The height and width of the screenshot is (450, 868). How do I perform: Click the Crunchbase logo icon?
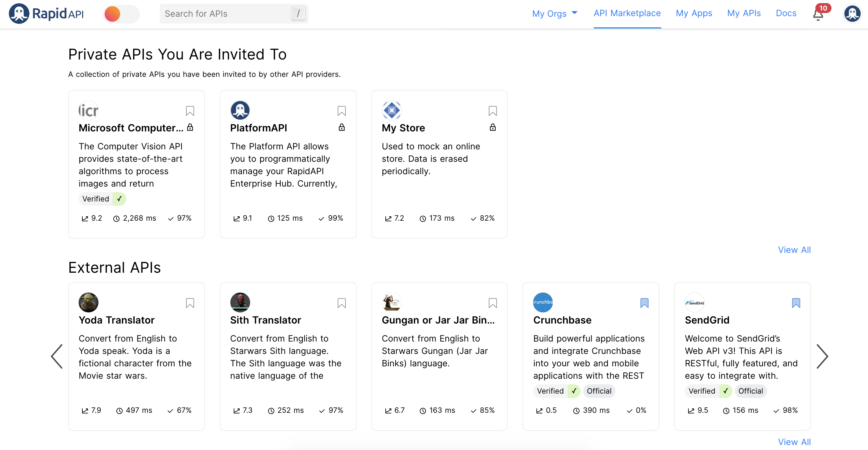(542, 302)
